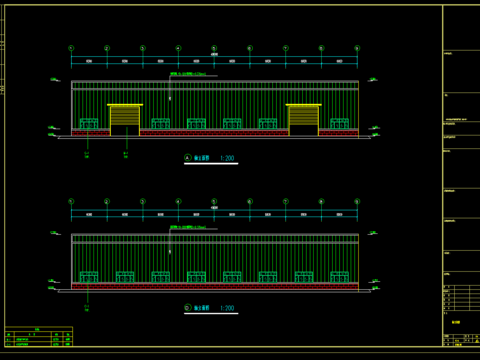The width and height of the screenshot is (480, 360).
Task: Select grid axis bubble 1 of upper elevation
Action: click(x=71, y=48)
